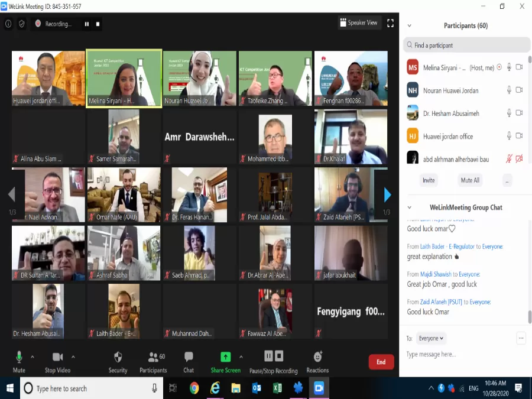Click the group chat scrollbar
The width and height of the screenshot is (532, 399).
coord(529,316)
